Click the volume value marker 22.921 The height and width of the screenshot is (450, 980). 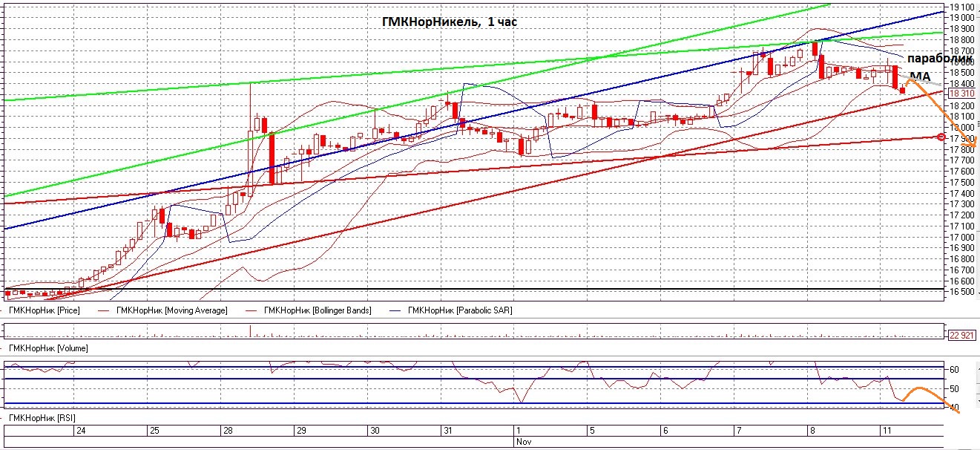click(x=961, y=336)
